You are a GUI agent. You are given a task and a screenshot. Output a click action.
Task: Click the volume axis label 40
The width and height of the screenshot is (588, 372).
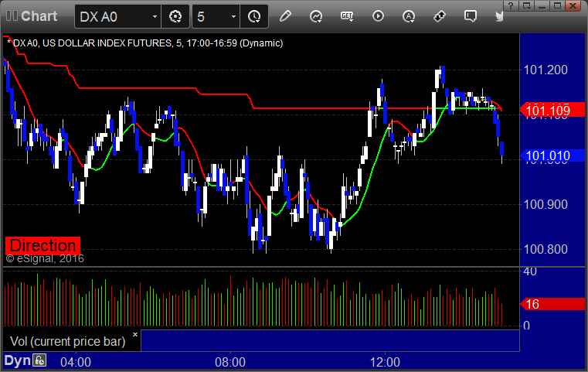tap(530, 271)
